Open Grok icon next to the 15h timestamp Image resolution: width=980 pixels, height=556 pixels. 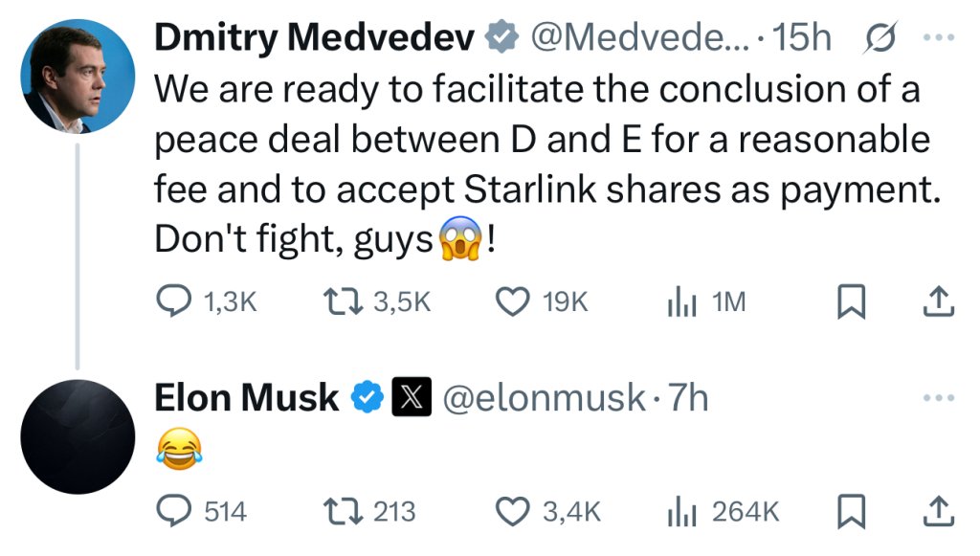880,37
